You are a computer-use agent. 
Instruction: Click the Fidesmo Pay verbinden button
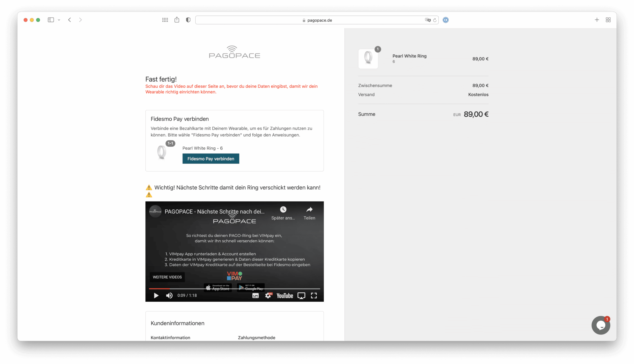tap(211, 159)
